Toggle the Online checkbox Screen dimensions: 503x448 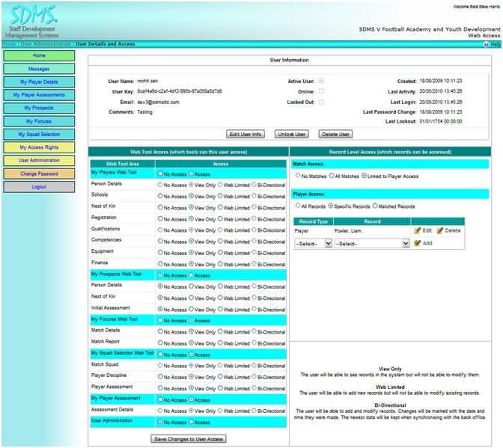point(321,91)
